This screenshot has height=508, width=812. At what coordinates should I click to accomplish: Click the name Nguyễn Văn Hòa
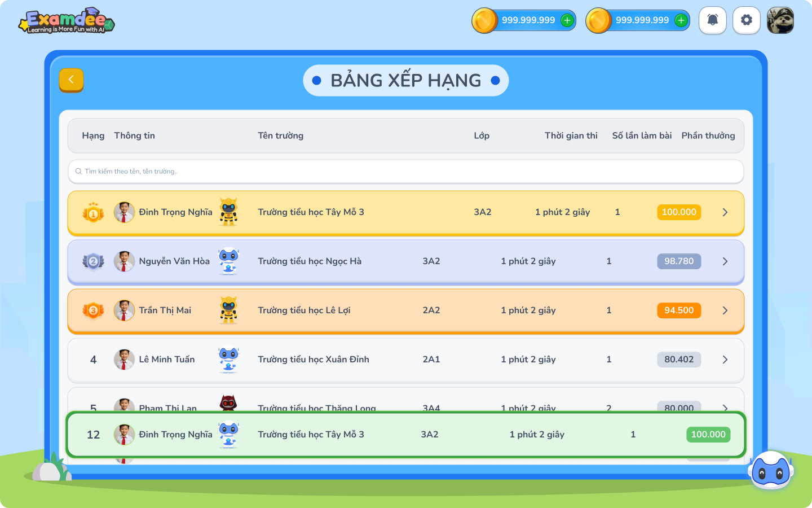174,261
